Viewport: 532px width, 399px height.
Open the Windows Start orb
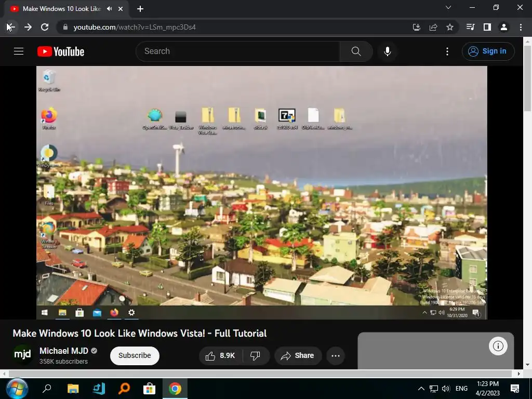pyautogui.click(x=16, y=389)
